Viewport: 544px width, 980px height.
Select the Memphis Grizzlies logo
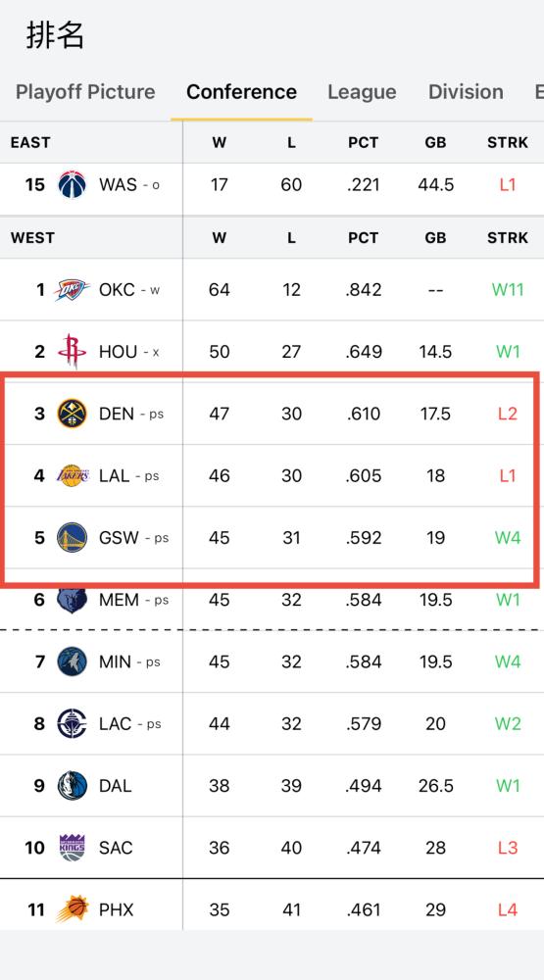point(72,600)
